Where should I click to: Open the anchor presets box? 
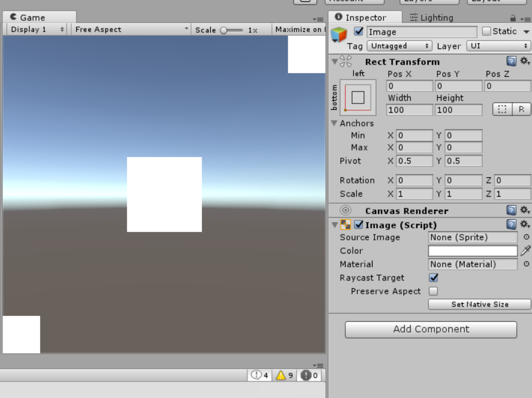[x=358, y=98]
